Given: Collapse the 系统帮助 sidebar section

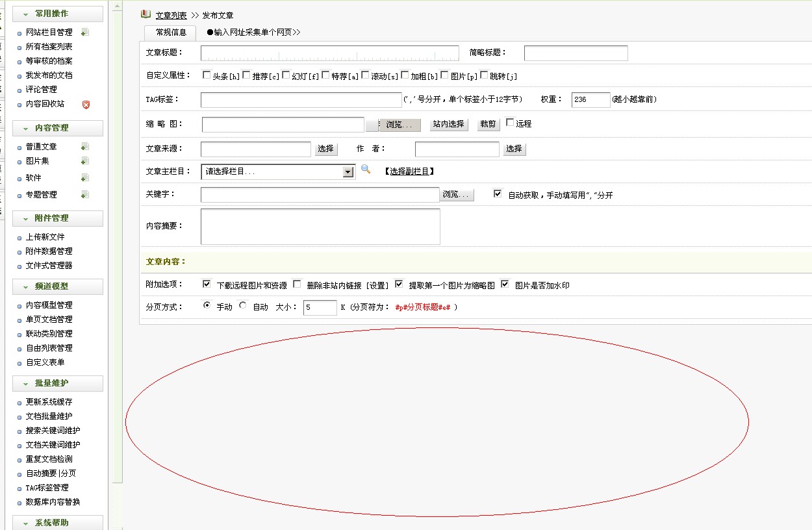Looking at the screenshot, I should 58,523.
